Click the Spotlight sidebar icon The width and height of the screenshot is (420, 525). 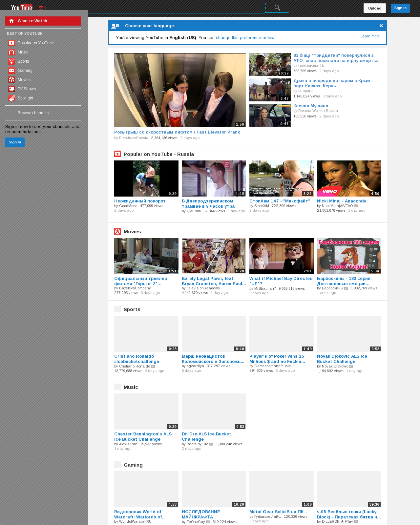tap(11, 98)
